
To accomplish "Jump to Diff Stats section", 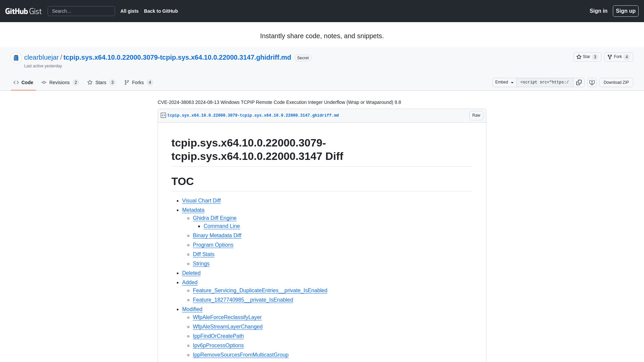I will click(x=204, y=254).
